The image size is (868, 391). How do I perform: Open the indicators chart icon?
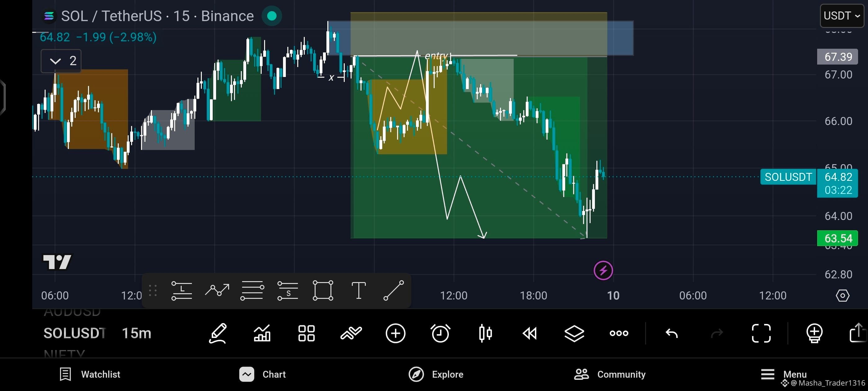pyautogui.click(x=262, y=333)
